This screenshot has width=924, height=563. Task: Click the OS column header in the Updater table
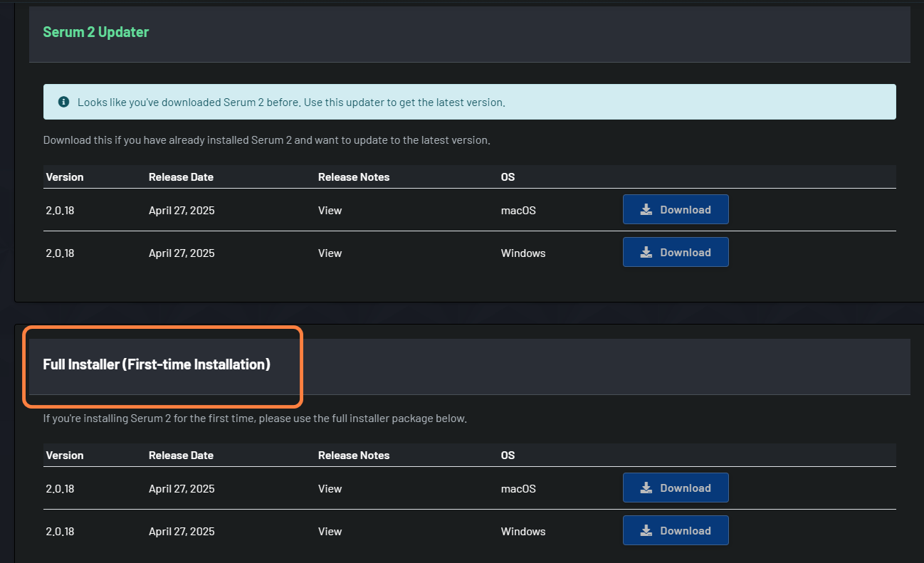click(x=508, y=177)
